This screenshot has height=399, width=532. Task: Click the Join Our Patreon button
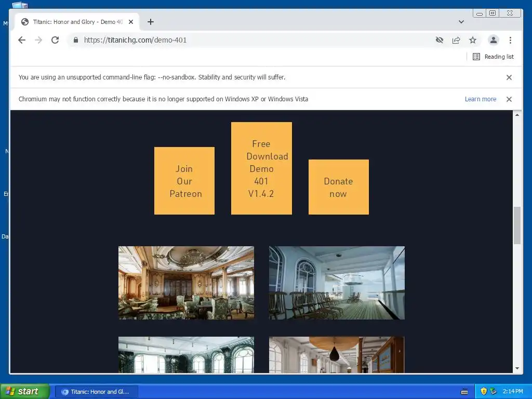tap(184, 181)
